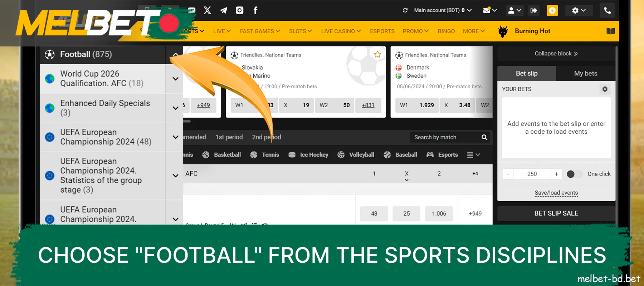The width and height of the screenshot is (644, 286).
Task: Open the more sports list dropdown
Action: [473, 155]
